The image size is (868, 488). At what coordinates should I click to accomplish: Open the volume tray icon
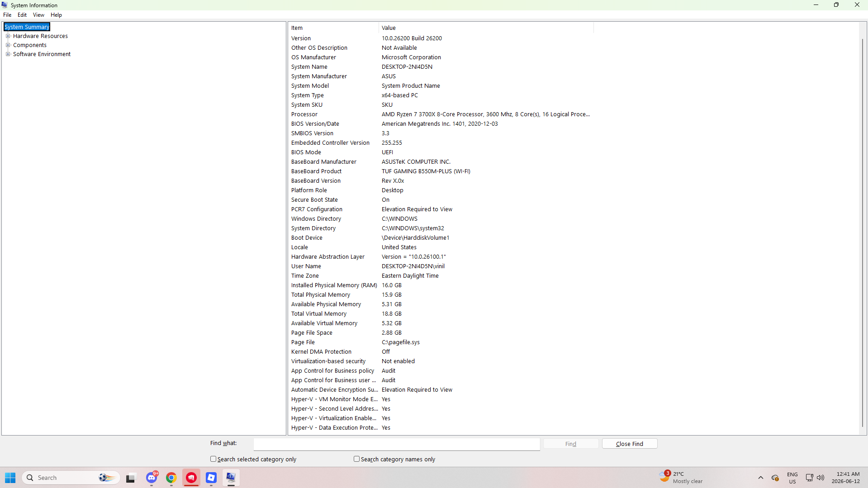pyautogui.click(x=821, y=478)
